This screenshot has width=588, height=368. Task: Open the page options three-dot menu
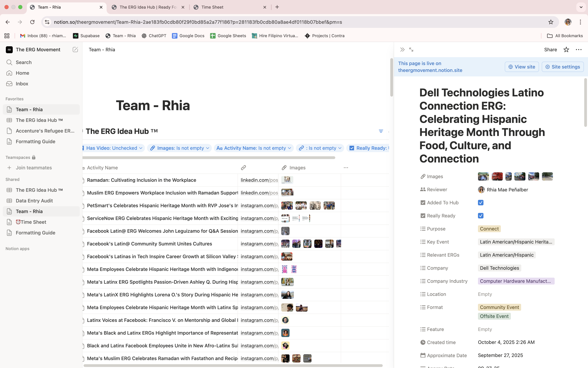click(579, 50)
